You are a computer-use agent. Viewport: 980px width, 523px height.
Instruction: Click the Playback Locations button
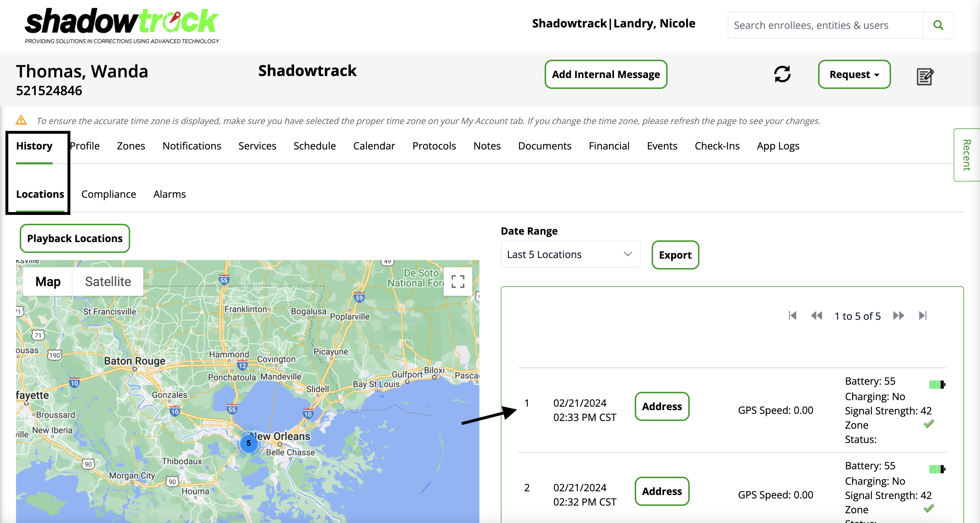[75, 238]
